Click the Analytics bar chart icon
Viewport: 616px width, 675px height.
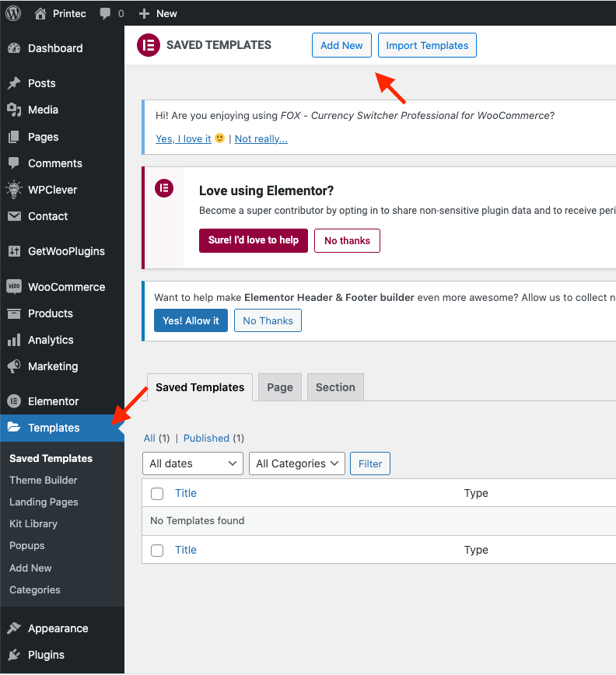click(13, 340)
